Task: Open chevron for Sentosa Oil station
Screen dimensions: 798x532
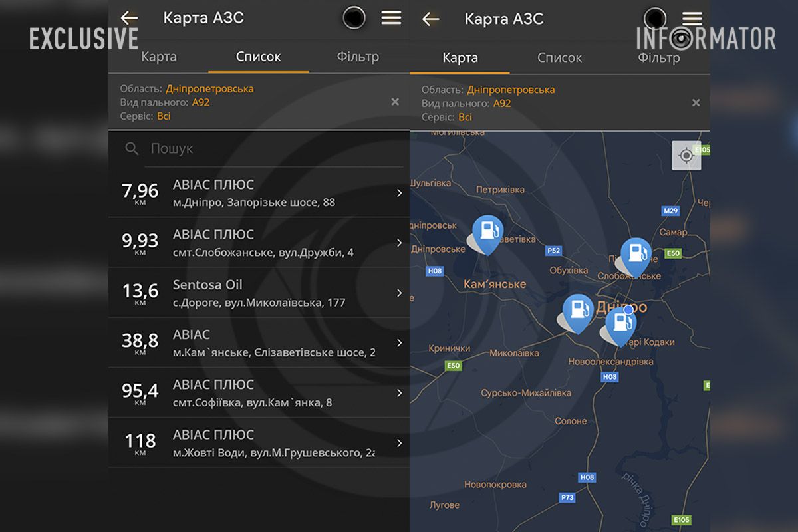Action: click(399, 293)
